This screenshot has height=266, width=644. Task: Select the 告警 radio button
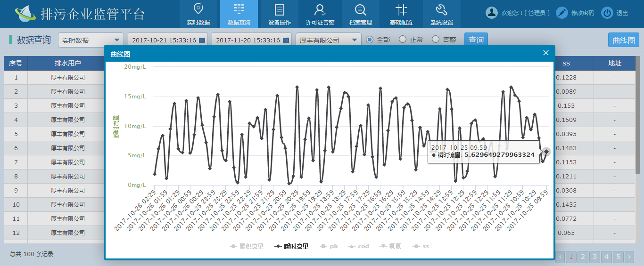tap(436, 40)
